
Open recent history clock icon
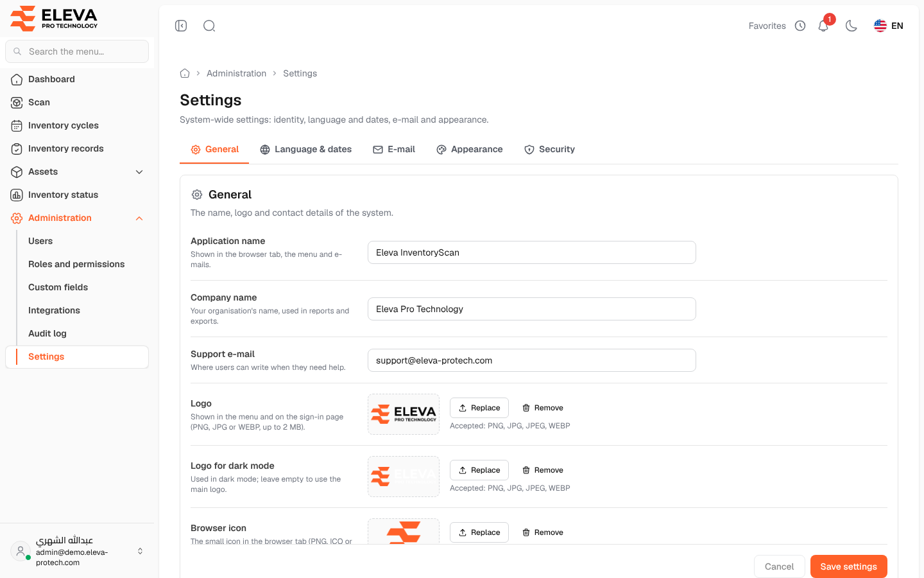[800, 26]
